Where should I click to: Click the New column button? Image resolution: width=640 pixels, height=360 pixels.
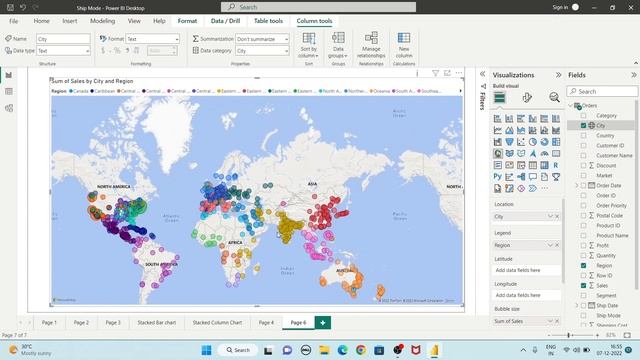[x=404, y=45]
